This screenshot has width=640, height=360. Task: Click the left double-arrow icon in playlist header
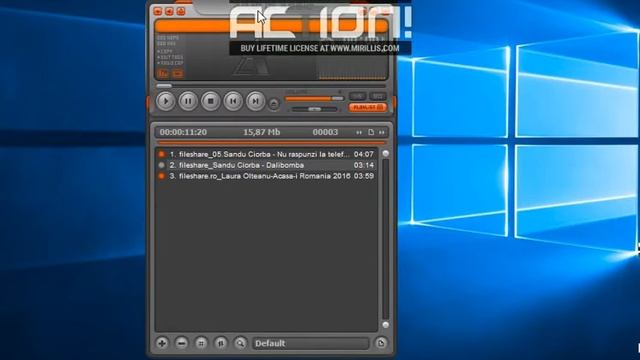(359, 132)
